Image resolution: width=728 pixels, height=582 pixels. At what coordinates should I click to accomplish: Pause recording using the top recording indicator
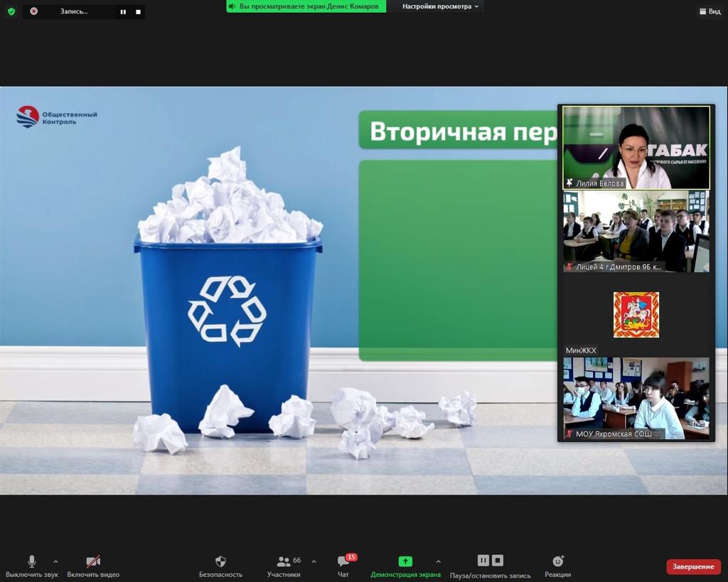123,12
